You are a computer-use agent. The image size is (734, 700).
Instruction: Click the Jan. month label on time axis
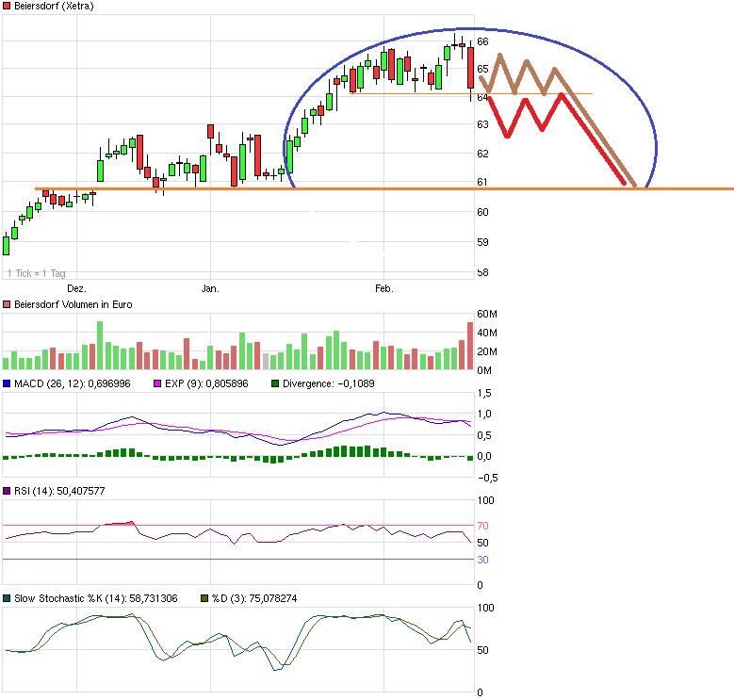click(x=210, y=287)
